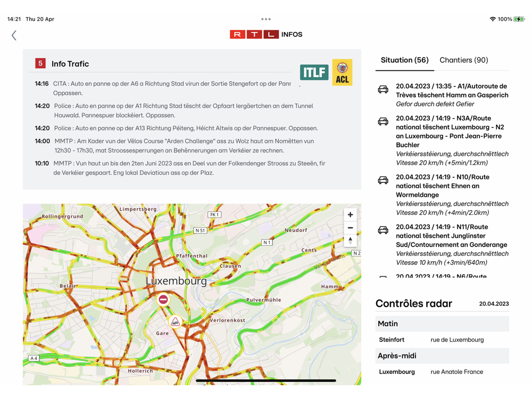Open the N10 Ehnen an Wormeldange entry
Viewport: 532px width, 399px height.
click(443, 195)
